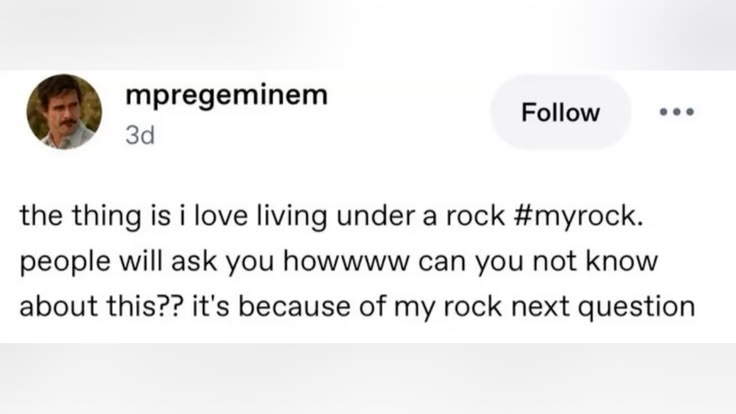Image resolution: width=736 pixels, height=414 pixels.
Task: Click the gray area below the post
Action: [x=368, y=378]
